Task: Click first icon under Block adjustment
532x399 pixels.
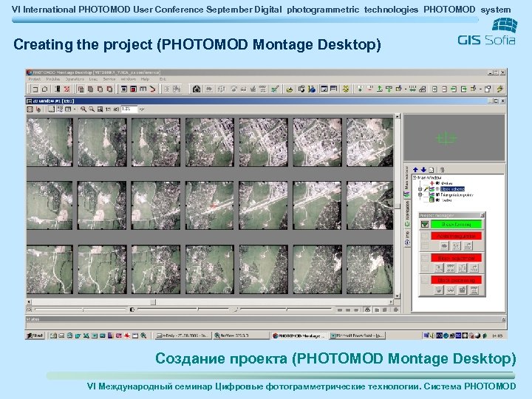Action: [439, 268]
